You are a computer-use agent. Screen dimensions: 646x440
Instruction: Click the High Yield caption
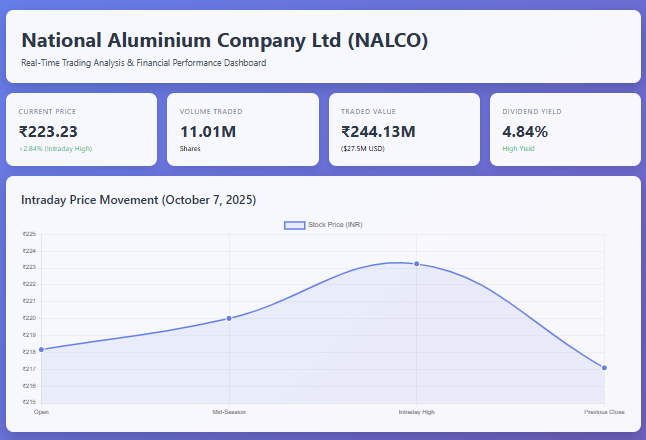(518, 149)
